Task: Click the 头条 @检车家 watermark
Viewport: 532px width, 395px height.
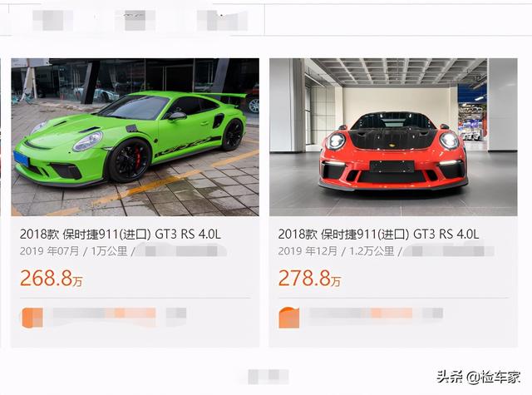Action: tap(479, 377)
